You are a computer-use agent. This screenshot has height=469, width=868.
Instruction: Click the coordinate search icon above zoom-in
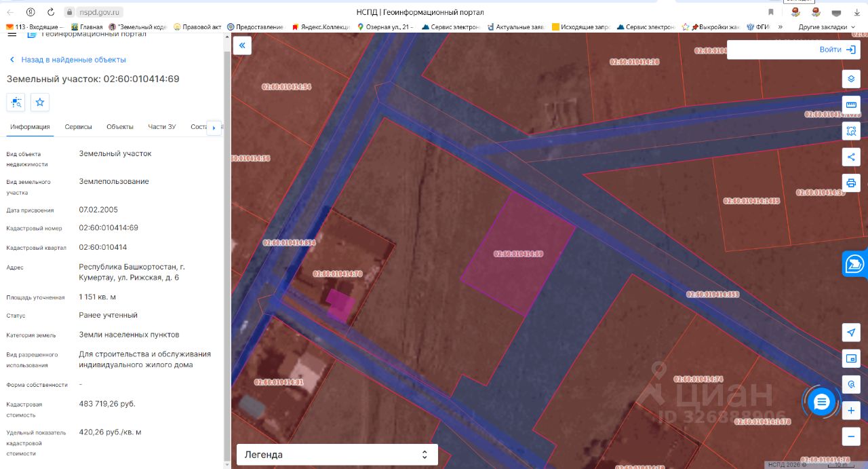coord(851,384)
